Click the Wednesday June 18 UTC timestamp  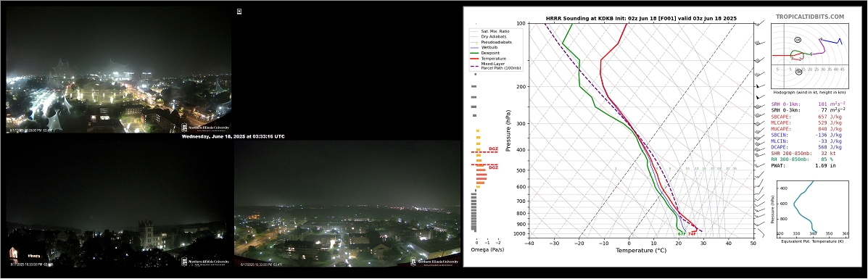(x=233, y=136)
